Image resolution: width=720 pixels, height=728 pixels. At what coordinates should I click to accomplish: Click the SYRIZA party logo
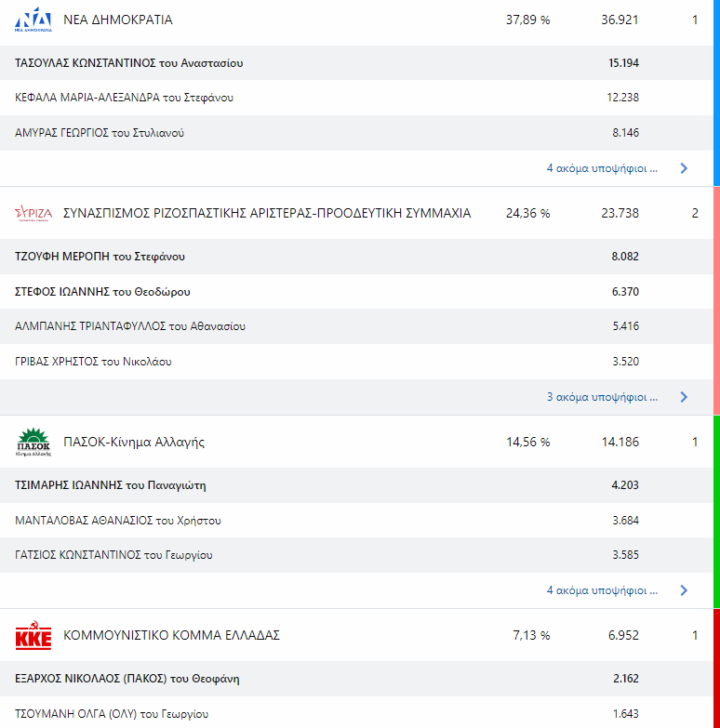click(33, 213)
